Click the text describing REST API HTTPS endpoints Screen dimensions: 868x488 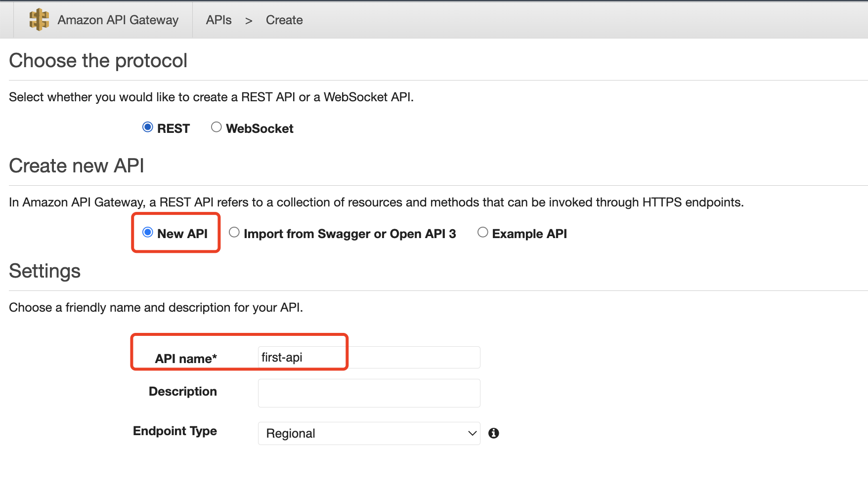point(376,202)
